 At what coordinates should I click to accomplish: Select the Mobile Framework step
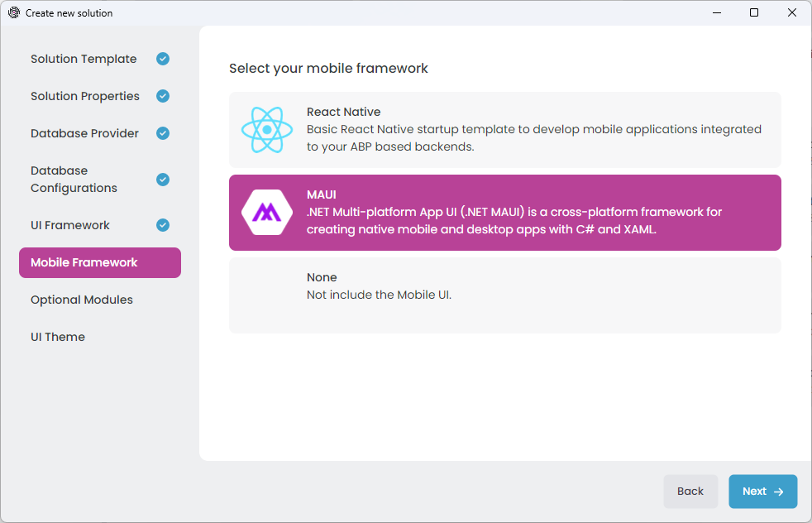tap(100, 262)
